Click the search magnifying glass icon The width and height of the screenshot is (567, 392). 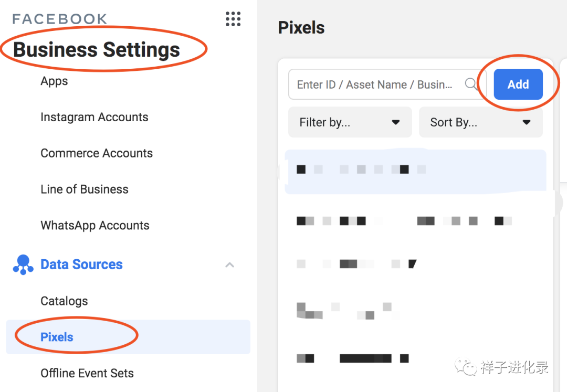(x=471, y=84)
